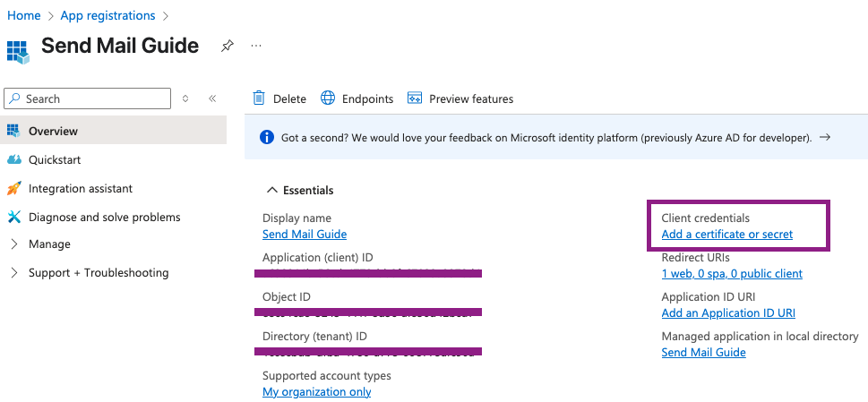868x402 pixels.
Task: Click the Integration assistant rocket icon
Action: pyautogui.click(x=13, y=188)
